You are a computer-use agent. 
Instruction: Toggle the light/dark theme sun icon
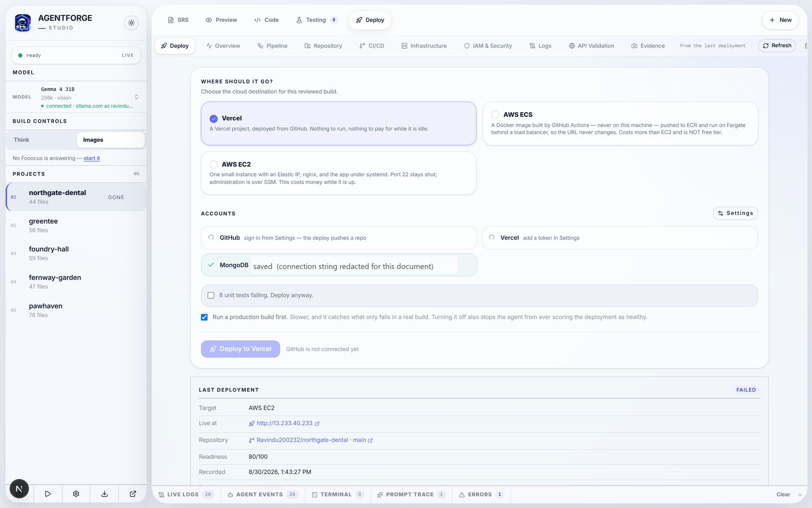point(131,23)
